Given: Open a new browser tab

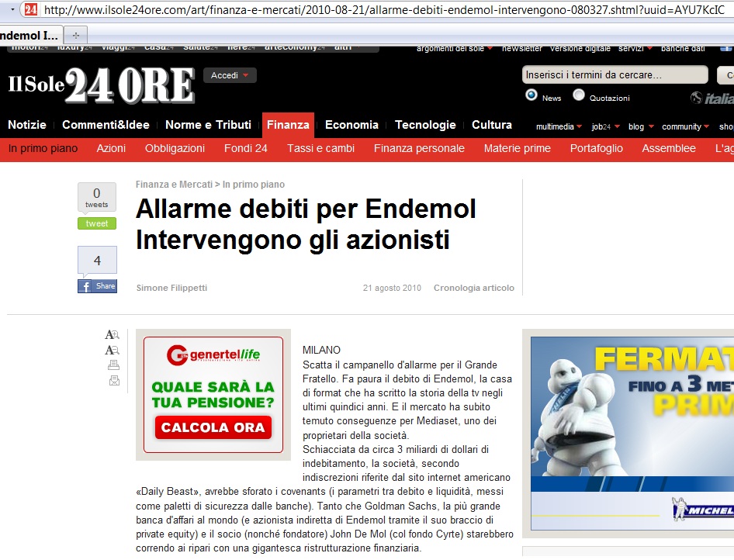Looking at the screenshot, I should (x=75, y=35).
